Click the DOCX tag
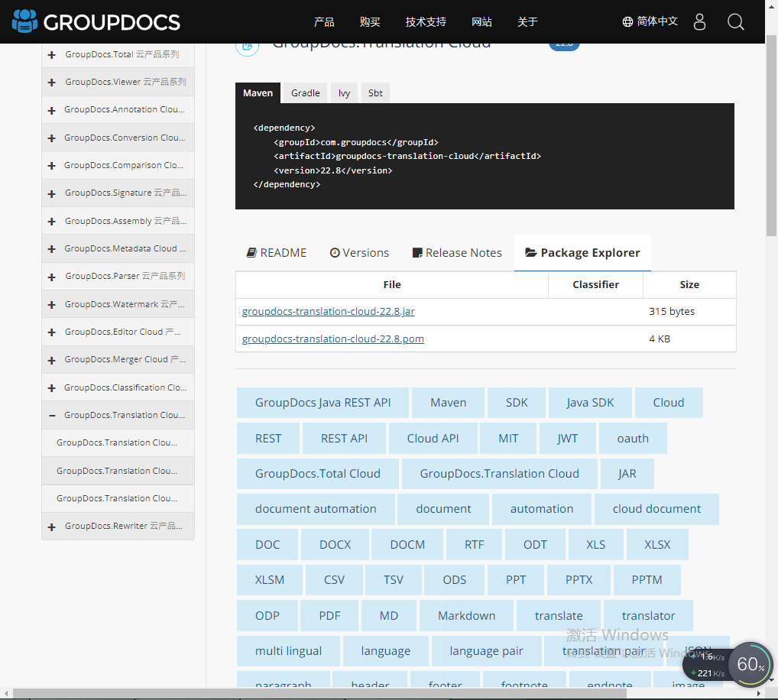Viewport: 778px width, 700px height. pos(336,545)
